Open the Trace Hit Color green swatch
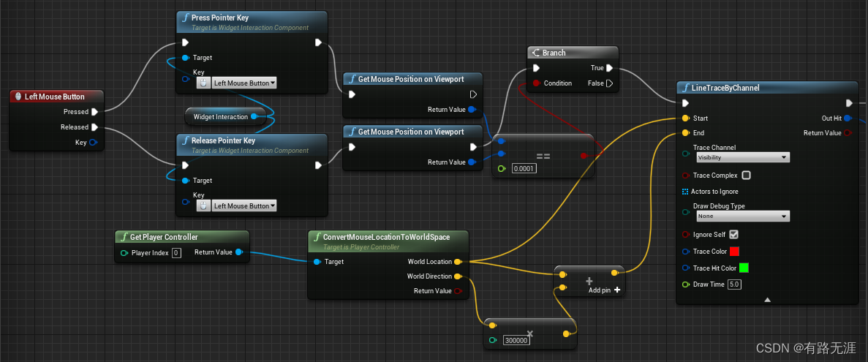The width and height of the screenshot is (868, 362). click(744, 268)
